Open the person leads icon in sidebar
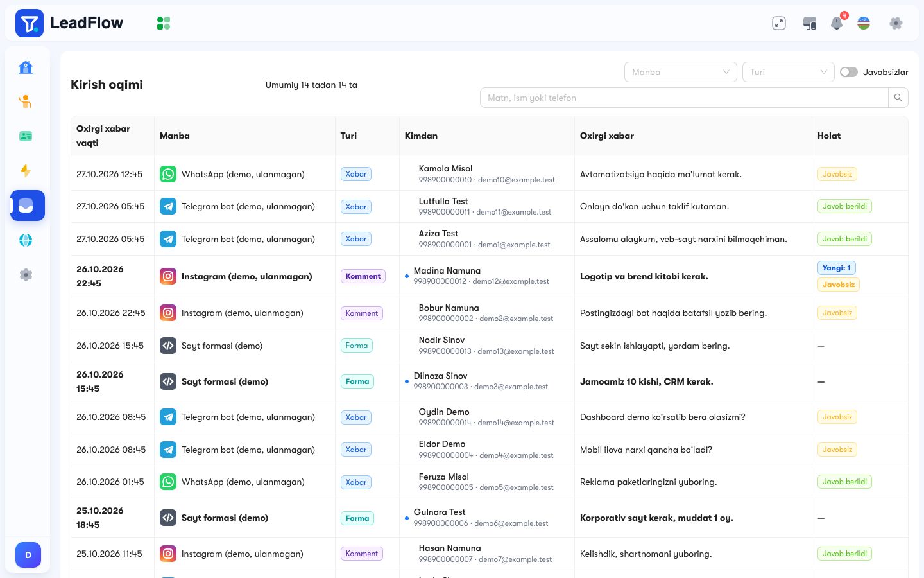This screenshot has height=578, width=924. 26,101
